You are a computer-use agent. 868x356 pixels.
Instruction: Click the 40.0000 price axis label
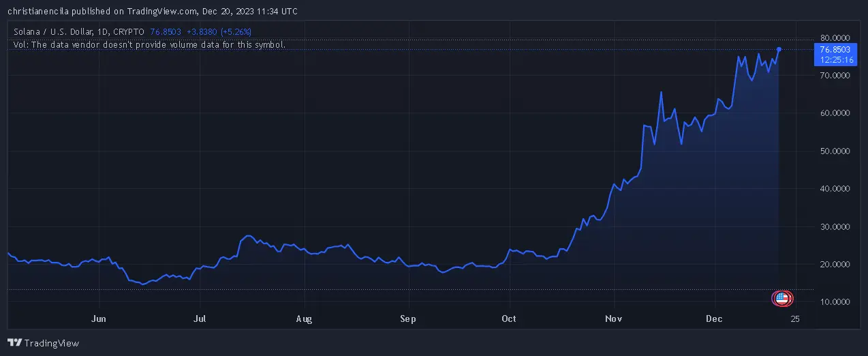click(x=835, y=189)
